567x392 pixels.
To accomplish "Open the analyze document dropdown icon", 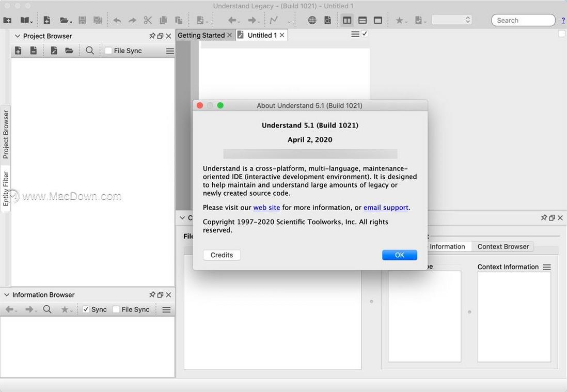I will tap(202, 20).
